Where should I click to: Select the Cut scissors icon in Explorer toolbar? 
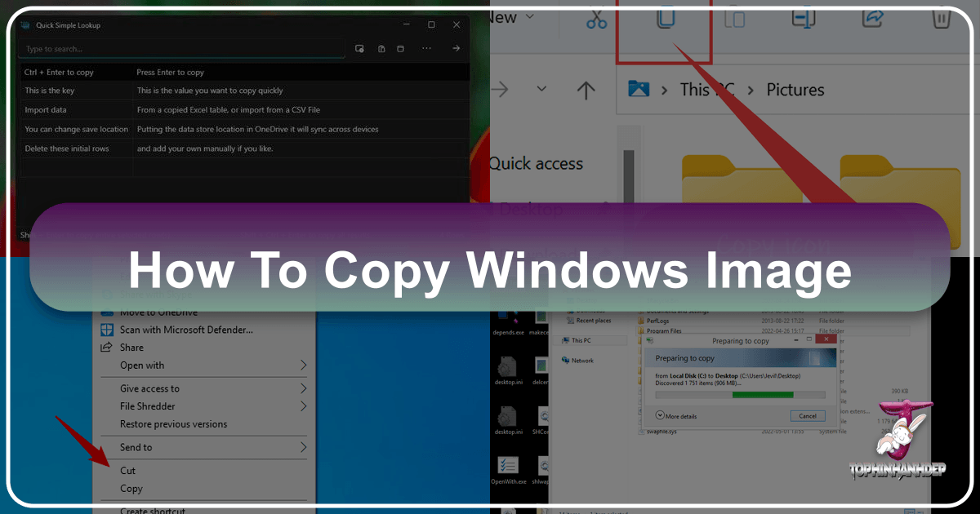[595, 20]
